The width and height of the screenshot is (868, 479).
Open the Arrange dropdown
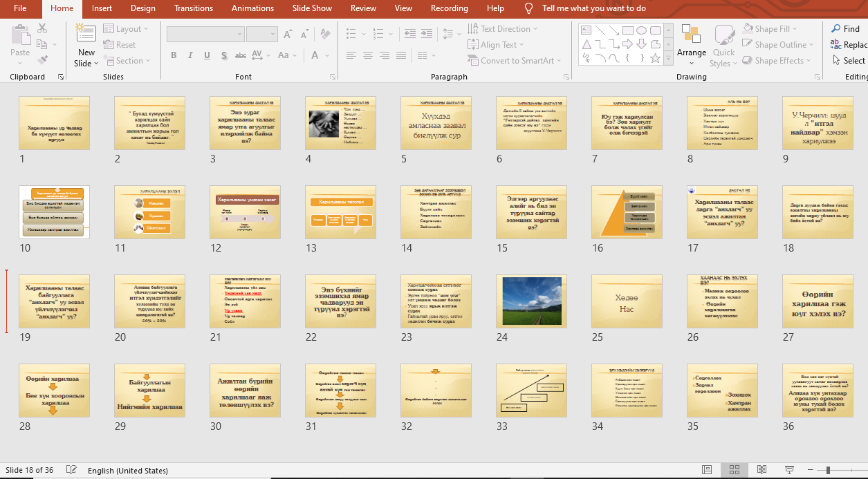click(x=691, y=53)
